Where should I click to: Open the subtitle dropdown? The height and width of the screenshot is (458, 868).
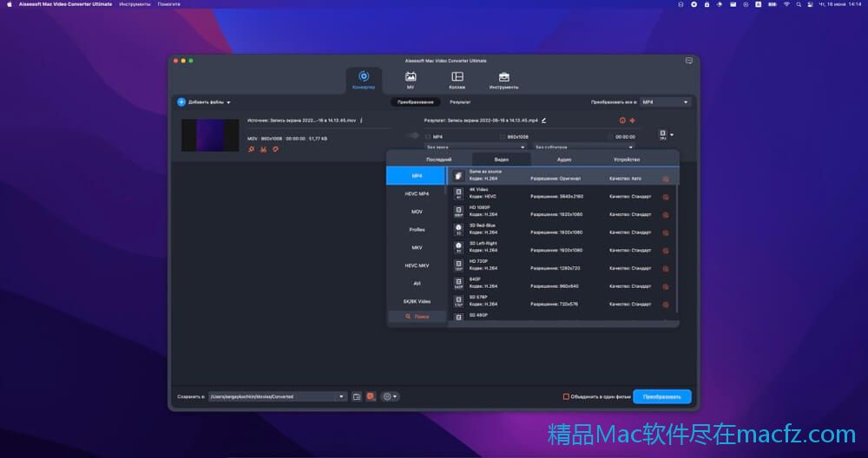583,147
